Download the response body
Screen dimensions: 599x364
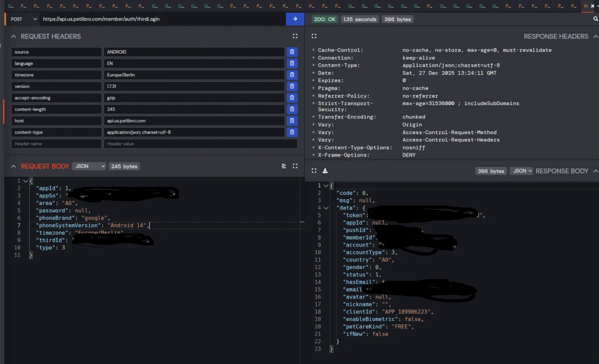[325, 170]
